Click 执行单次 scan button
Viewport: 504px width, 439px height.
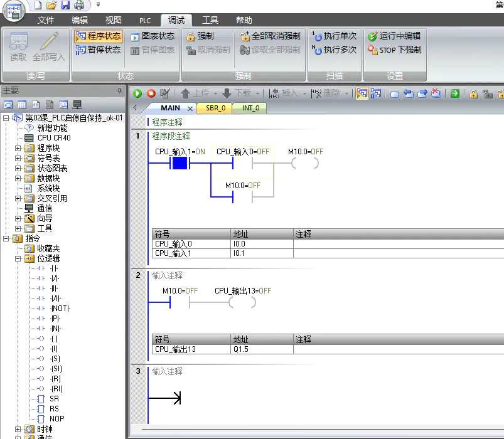coord(335,36)
